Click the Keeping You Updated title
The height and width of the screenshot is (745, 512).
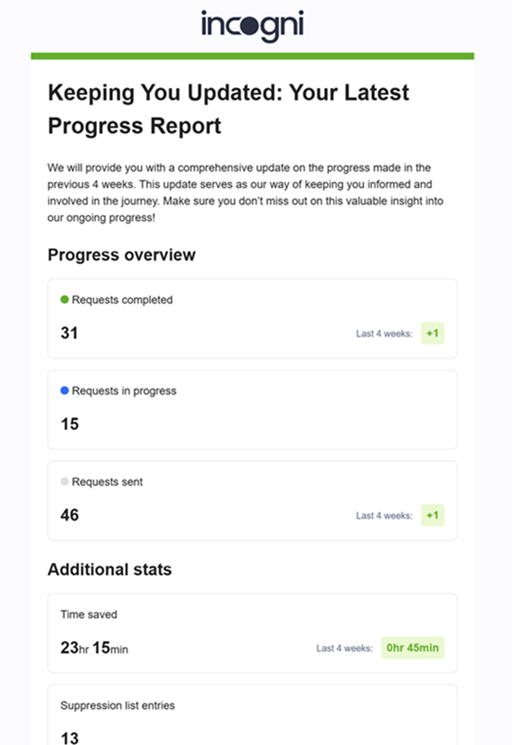coord(228,109)
